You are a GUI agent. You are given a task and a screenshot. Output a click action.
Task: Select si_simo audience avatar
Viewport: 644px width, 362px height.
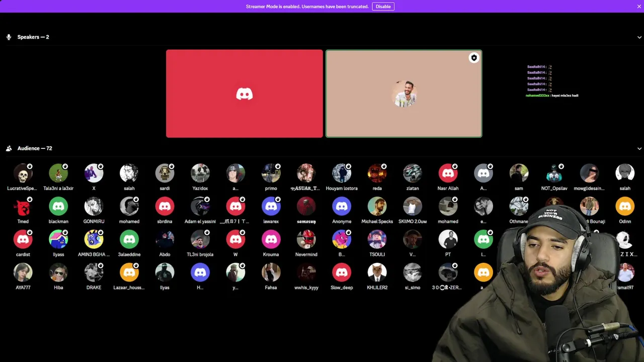click(413, 273)
